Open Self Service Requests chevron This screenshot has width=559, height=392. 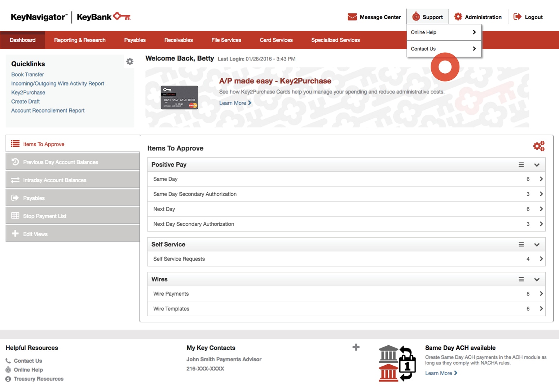(x=541, y=259)
